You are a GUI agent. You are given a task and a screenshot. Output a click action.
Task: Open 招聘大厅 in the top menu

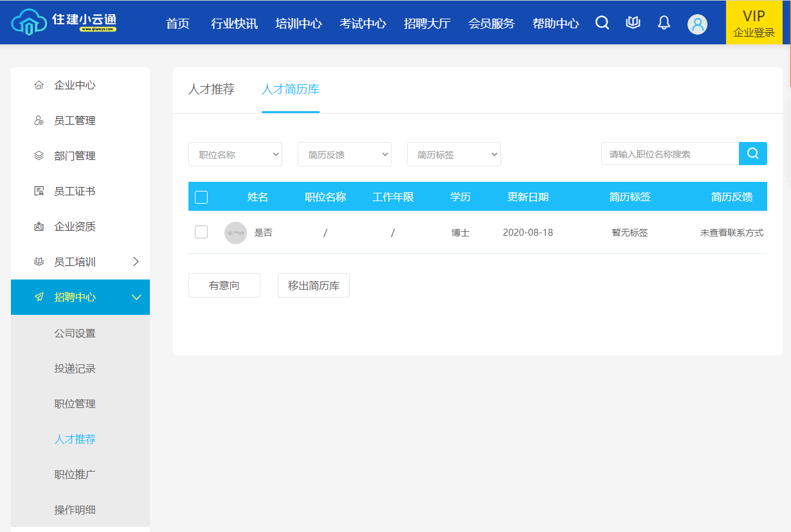pos(427,24)
